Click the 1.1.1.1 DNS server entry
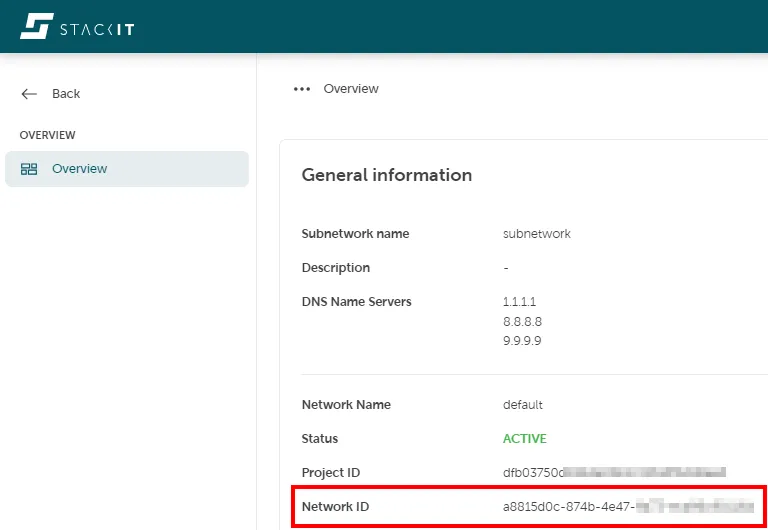Screen dimensions: 768x530 519,302
